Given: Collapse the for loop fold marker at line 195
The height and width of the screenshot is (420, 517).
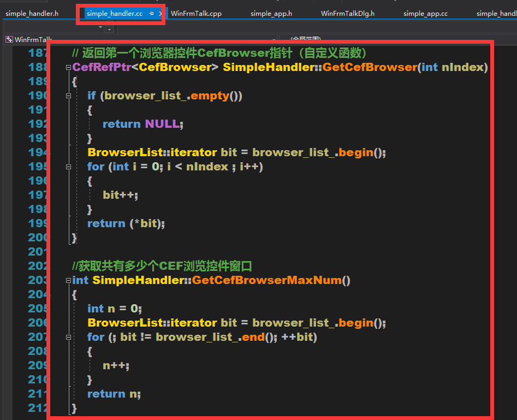Looking at the screenshot, I should pyautogui.click(x=68, y=166).
